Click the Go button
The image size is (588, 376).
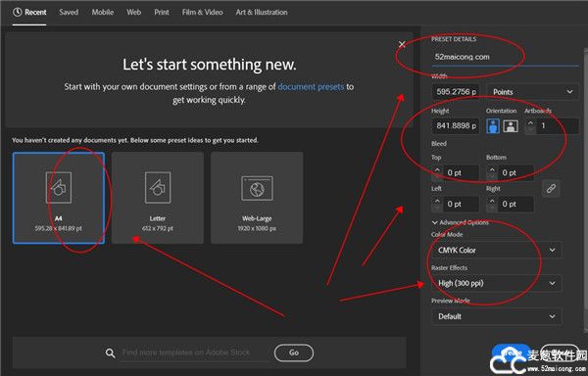point(294,352)
